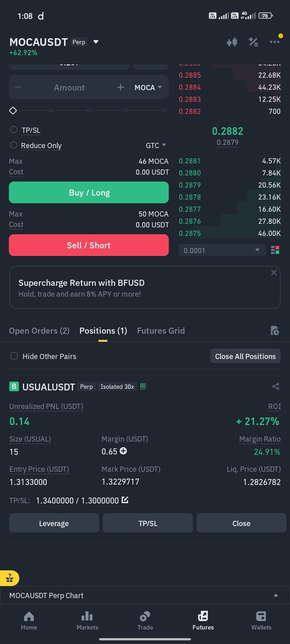Select the TP/SL radio option
The width and height of the screenshot is (290, 644).
tap(14, 130)
